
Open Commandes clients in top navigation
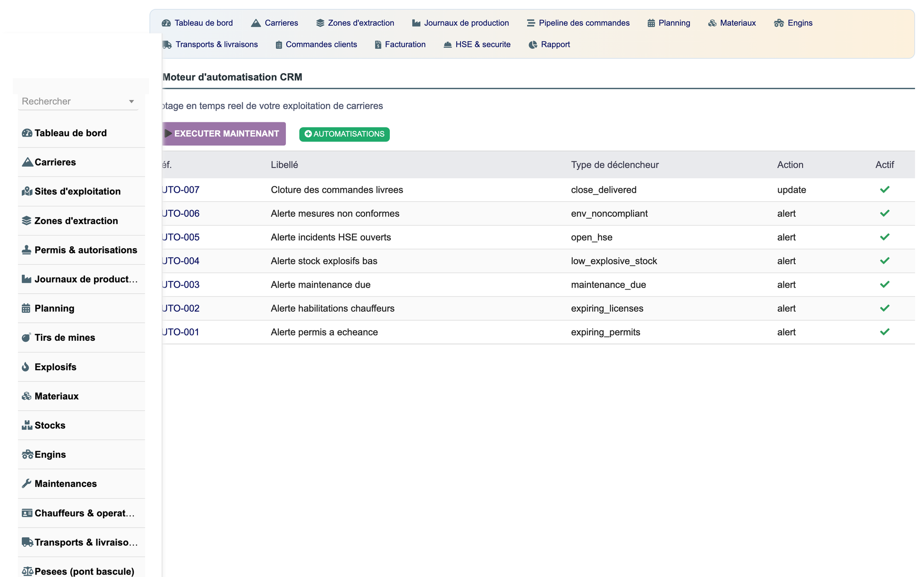coord(316,45)
